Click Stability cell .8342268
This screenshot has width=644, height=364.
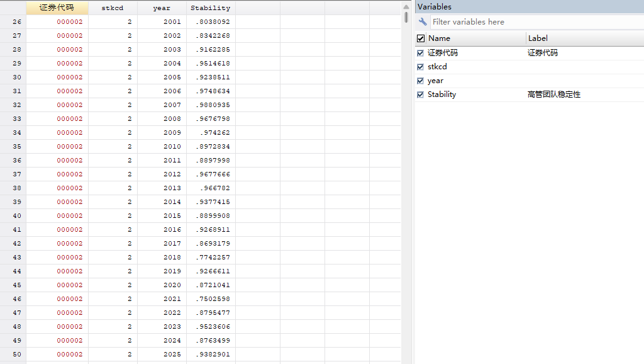tap(211, 36)
